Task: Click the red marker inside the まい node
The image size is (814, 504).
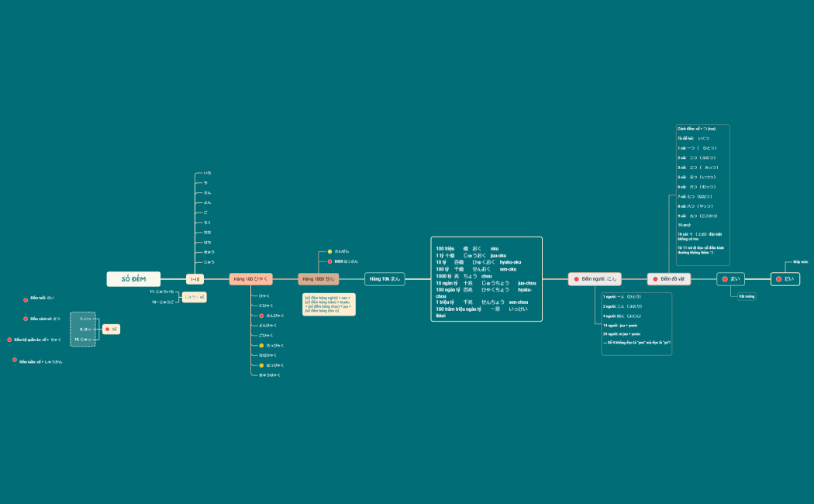Action: 725,279
